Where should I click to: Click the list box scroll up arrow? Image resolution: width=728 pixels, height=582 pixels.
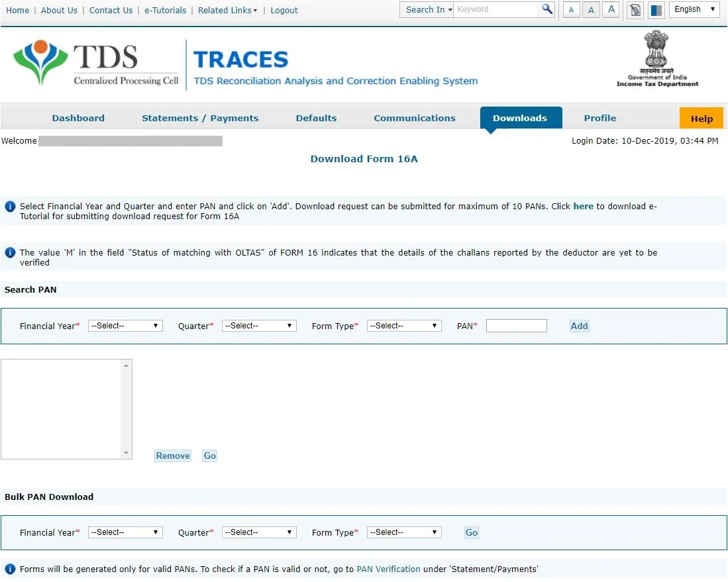(x=127, y=365)
